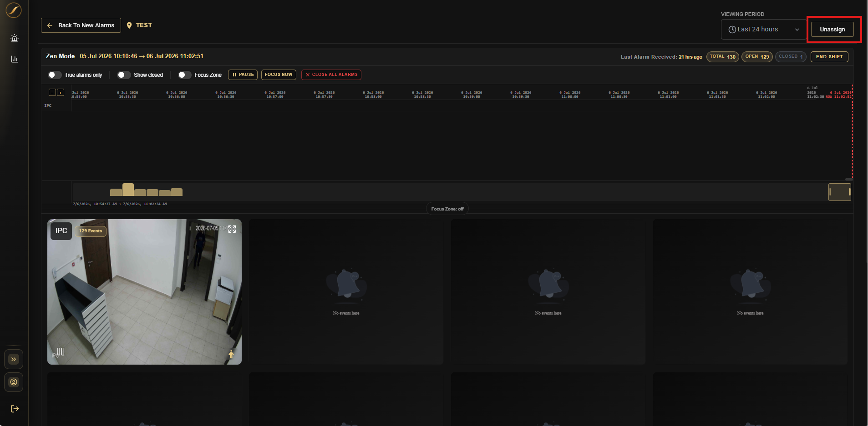Select the CLOSED 1 badge
Screen dimensions: 868x426
[791, 57]
